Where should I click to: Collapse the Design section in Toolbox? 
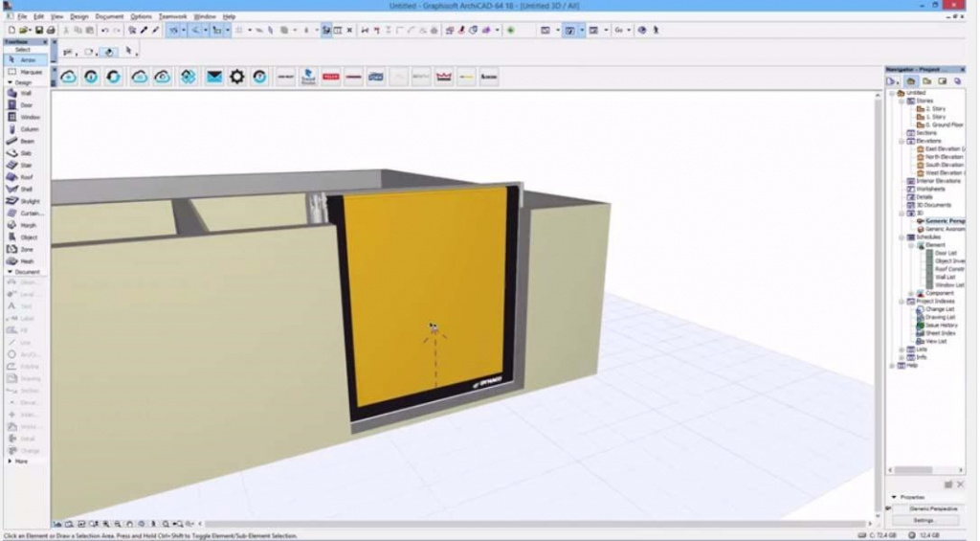pos(10,82)
